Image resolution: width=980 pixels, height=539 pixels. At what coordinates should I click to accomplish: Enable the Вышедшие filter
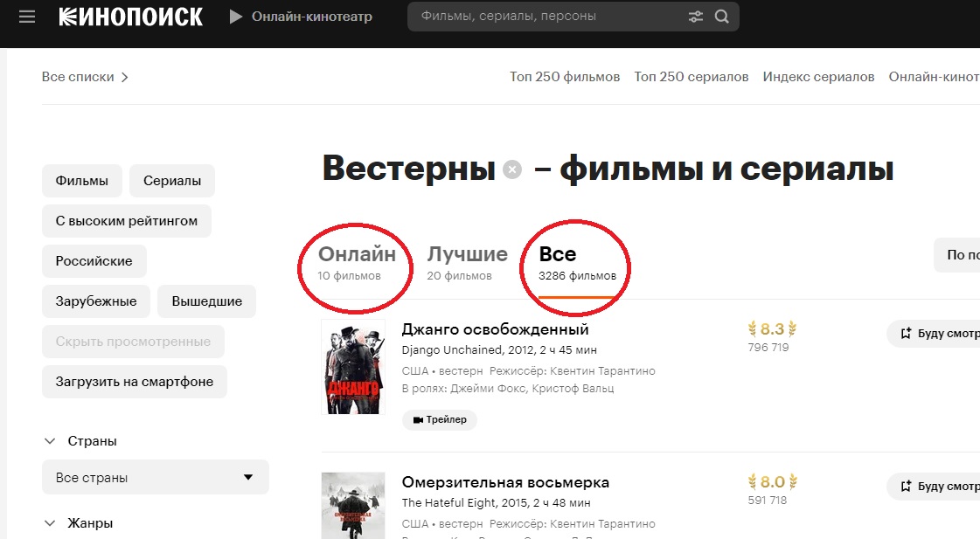coord(207,301)
